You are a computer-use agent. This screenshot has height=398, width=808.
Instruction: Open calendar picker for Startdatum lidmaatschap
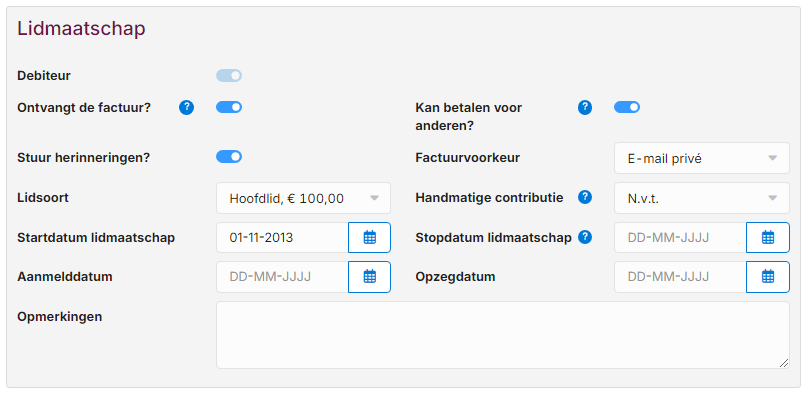(x=369, y=238)
